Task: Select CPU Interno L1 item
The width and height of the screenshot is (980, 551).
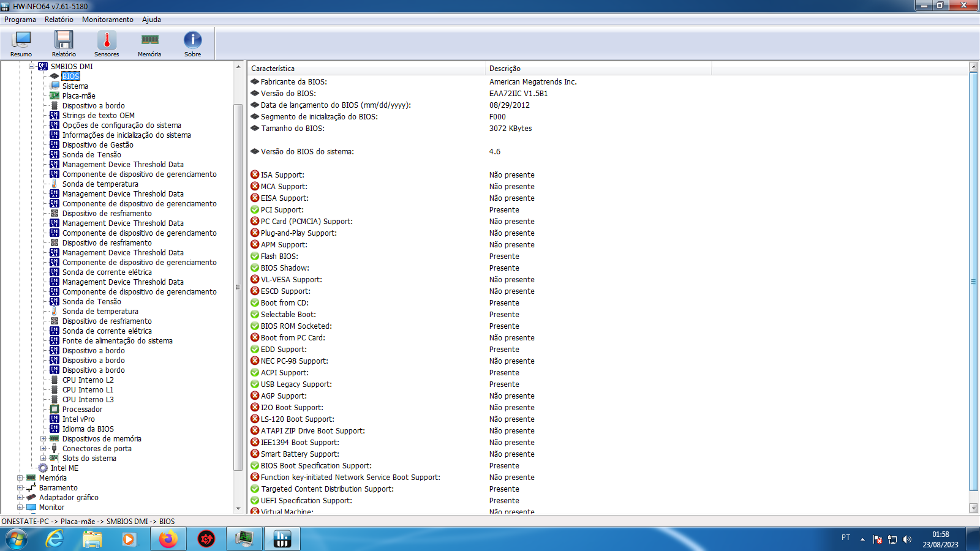Action: coord(88,390)
